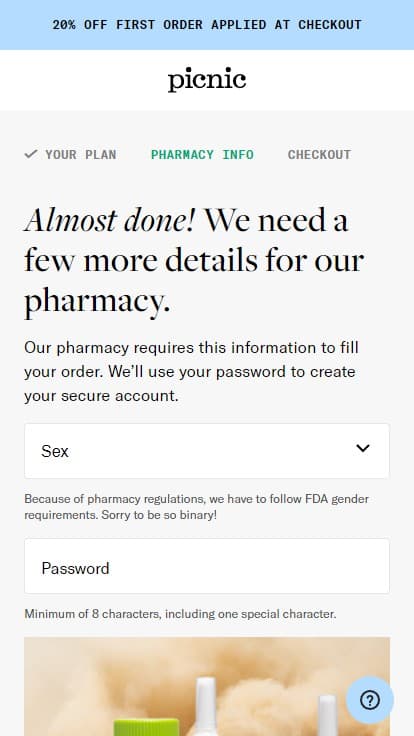
Task: Click the password minimum characters hint
Action: (180, 613)
